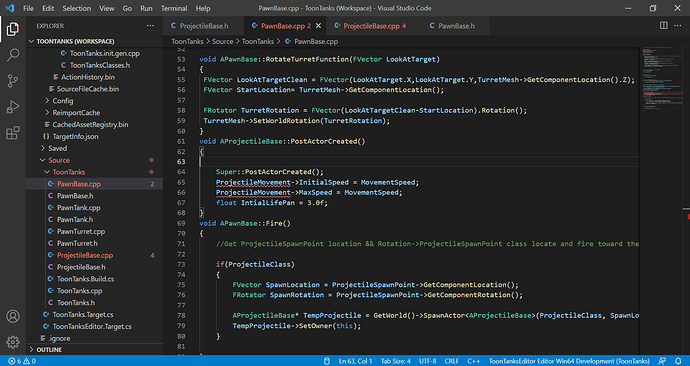
Task: Open the Go menu
Action: tap(127, 8)
